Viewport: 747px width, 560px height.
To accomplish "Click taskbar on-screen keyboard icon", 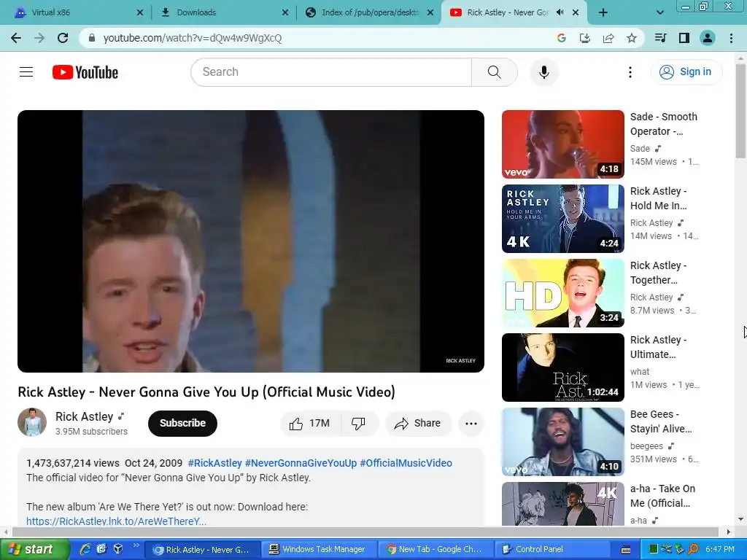I will (x=626, y=550).
